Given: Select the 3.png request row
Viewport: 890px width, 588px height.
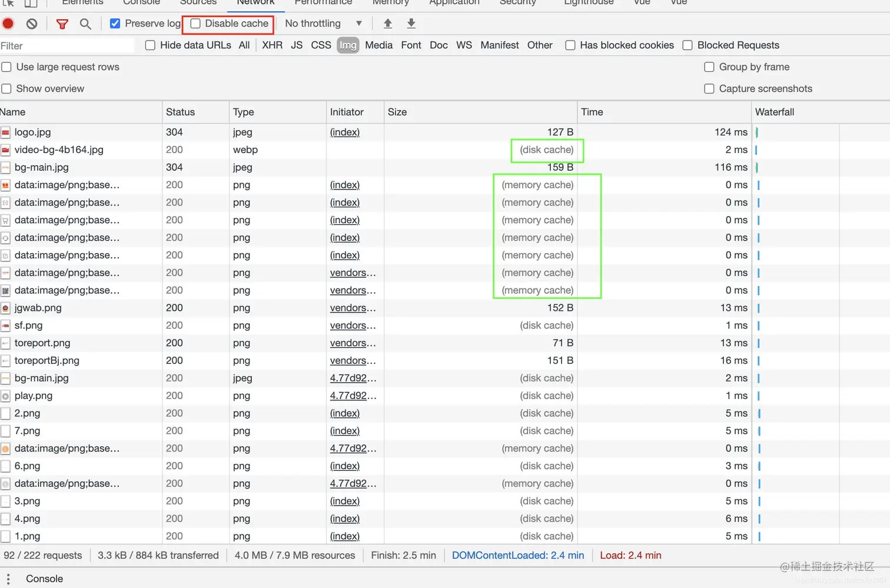Looking at the screenshot, I should point(445,501).
